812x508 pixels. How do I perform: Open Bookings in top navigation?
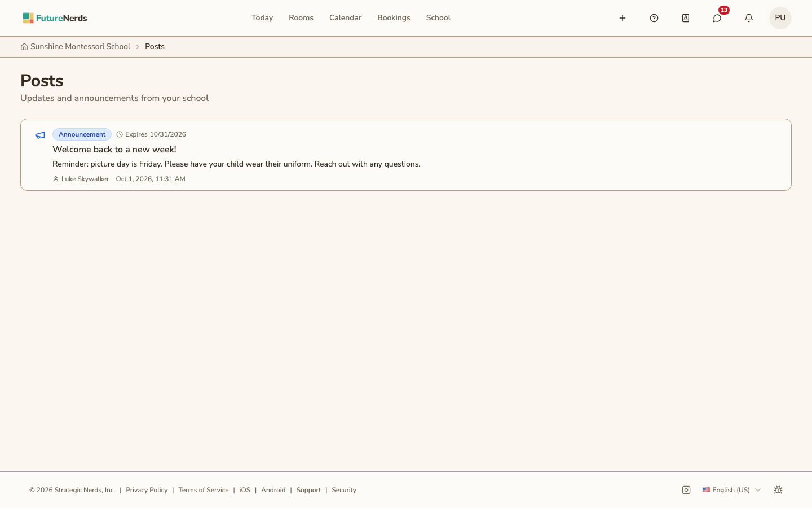[x=394, y=18]
